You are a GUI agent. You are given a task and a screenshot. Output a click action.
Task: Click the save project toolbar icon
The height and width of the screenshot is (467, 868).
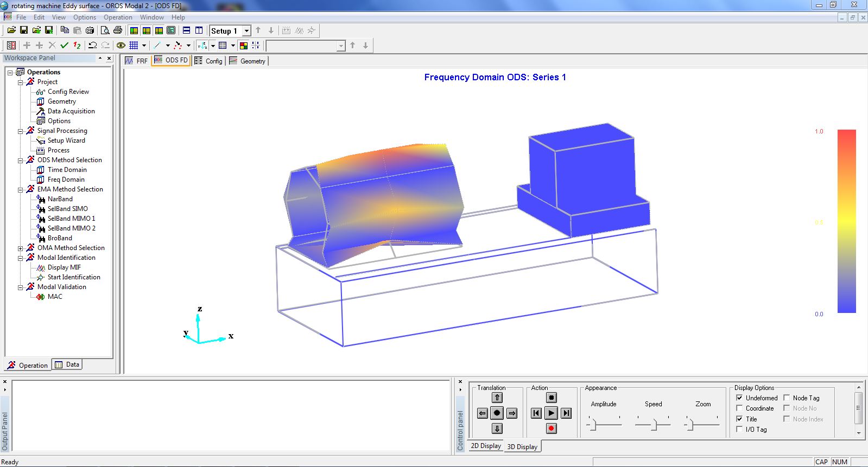click(x=24, y=30)
